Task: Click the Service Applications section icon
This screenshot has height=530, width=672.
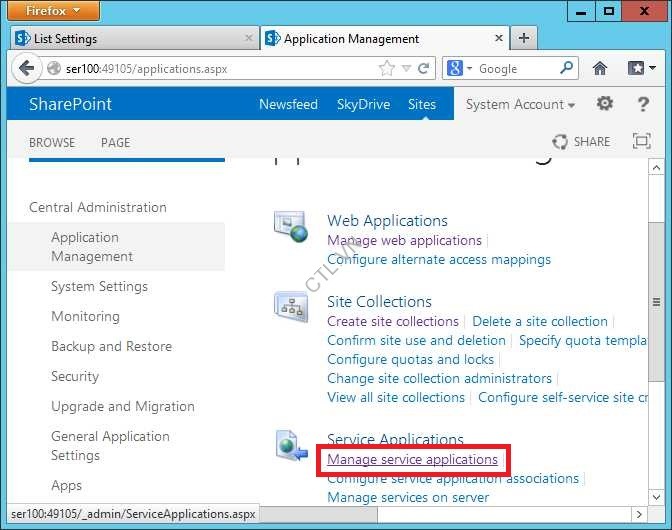Action: [x=291, y=446]
